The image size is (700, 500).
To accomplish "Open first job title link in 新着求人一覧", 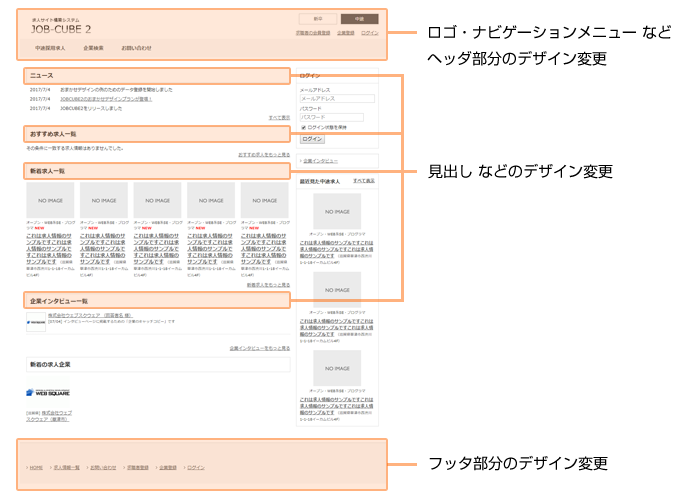I will [x=49, y=249].
